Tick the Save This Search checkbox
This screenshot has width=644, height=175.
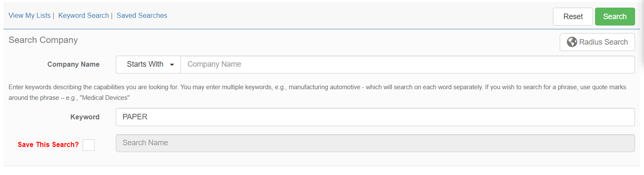coord(89,145)
